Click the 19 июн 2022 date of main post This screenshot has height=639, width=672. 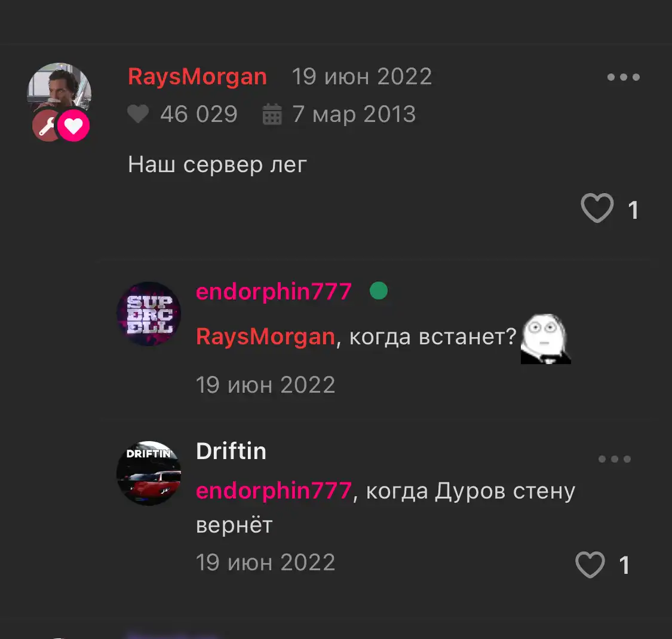[x=362, y=77]
